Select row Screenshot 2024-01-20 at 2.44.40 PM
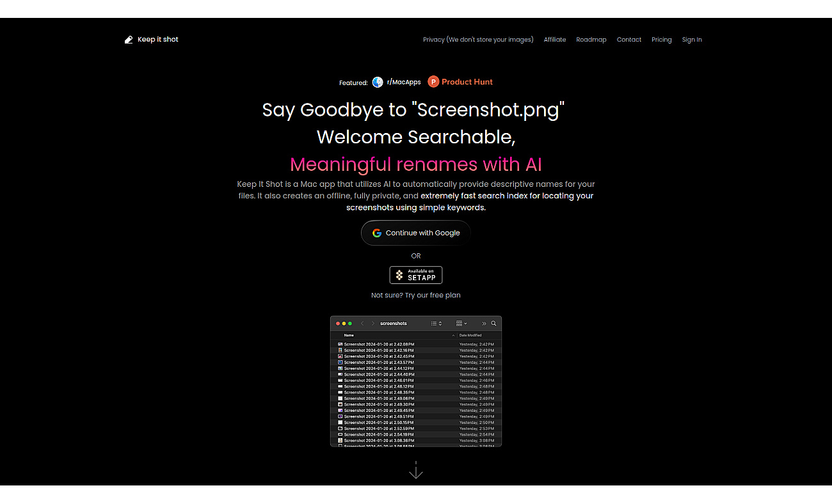This screenshot has height=504, width=832. (x=416, y=375)
